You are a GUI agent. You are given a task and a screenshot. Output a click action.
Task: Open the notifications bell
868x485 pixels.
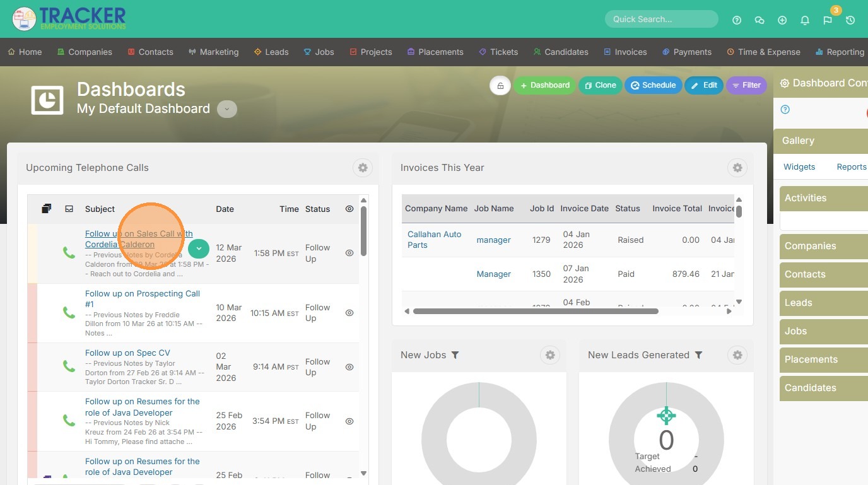tap(805, 20)
